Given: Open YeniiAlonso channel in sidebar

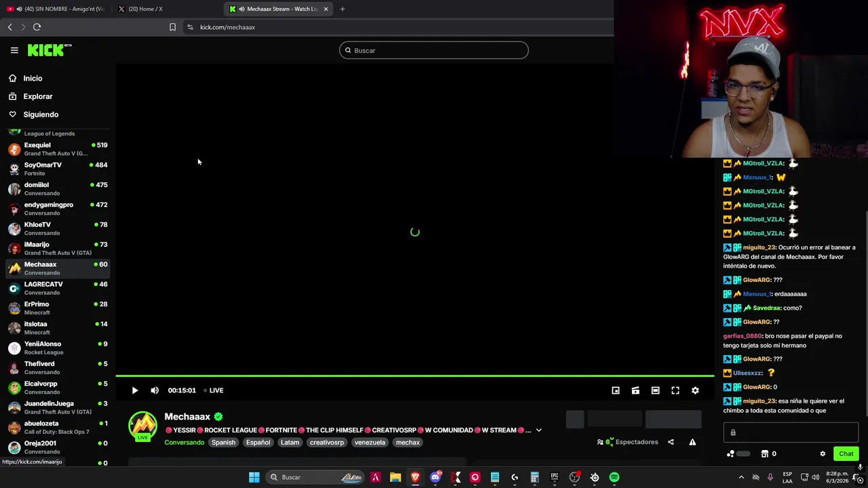Looking at the screenshot, I should 58,348.
